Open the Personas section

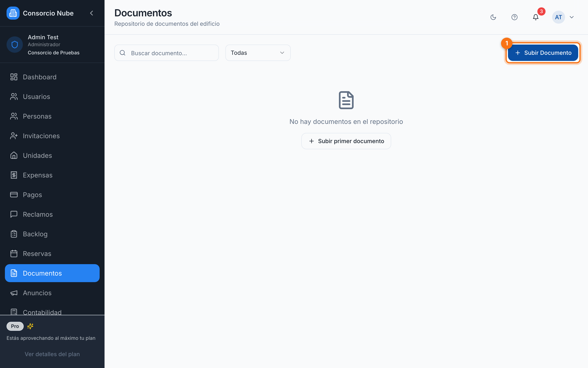tap(52, 116)
